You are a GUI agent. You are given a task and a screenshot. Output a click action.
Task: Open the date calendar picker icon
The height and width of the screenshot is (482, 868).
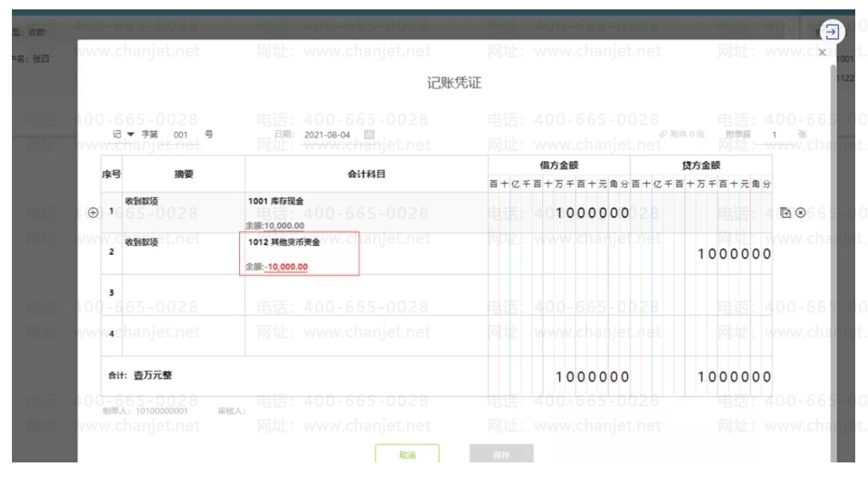coord(369,134)
